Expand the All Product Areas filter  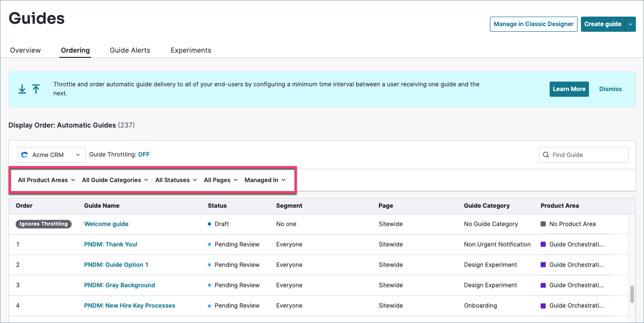coord(46,180)
